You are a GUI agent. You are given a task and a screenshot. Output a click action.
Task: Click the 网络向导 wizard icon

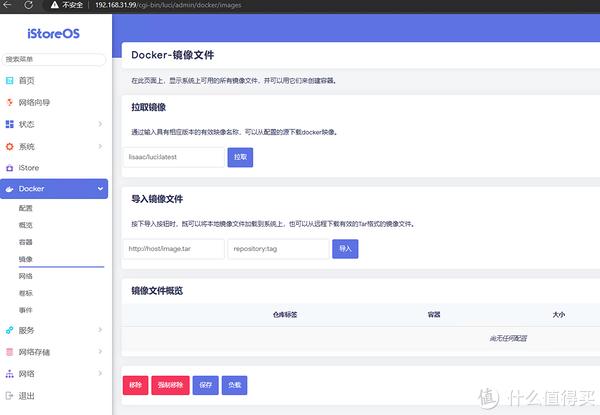tap(10, 102)
